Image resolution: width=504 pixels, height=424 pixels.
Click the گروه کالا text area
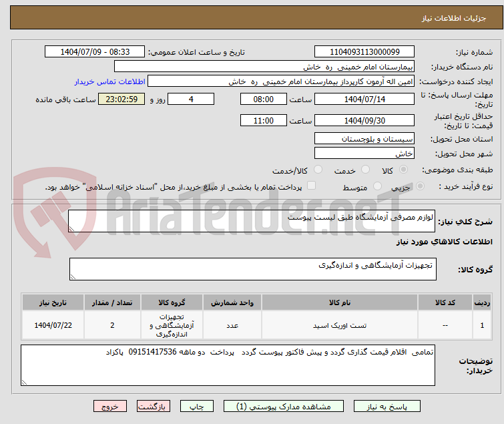[x=252, y=269]
